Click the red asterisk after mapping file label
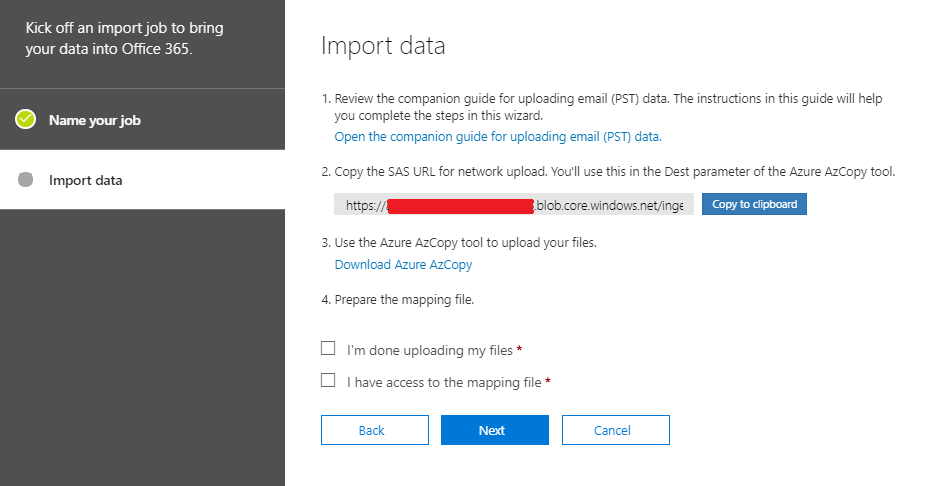The image size is (944, 486). tap(548, 382)
